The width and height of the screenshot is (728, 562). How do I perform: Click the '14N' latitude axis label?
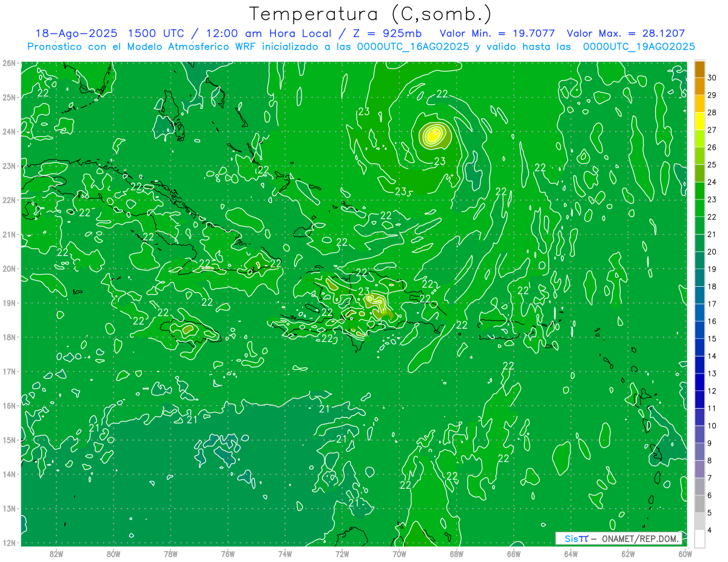(9, 474)
